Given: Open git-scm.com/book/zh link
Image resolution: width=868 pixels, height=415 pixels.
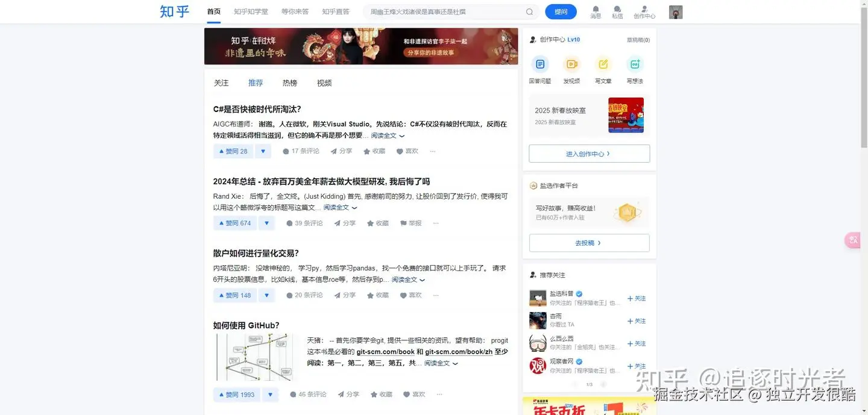Looking at the screenshot, I should pos(459,352).
